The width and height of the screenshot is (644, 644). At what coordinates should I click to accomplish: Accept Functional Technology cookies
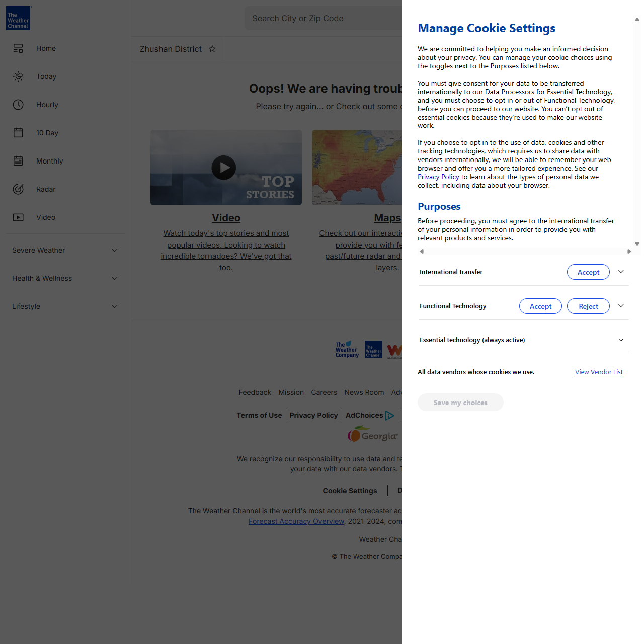pyautogui.click(x=540, y=306)
